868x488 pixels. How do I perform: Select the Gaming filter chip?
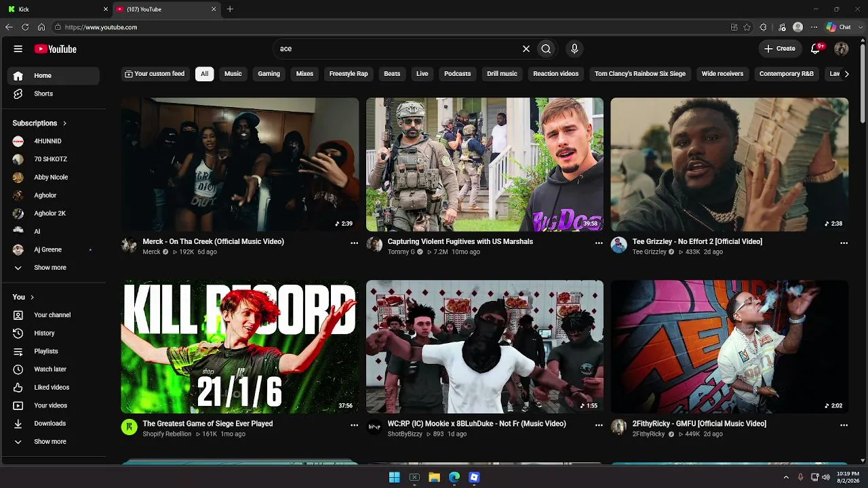(x=269, y=74)
